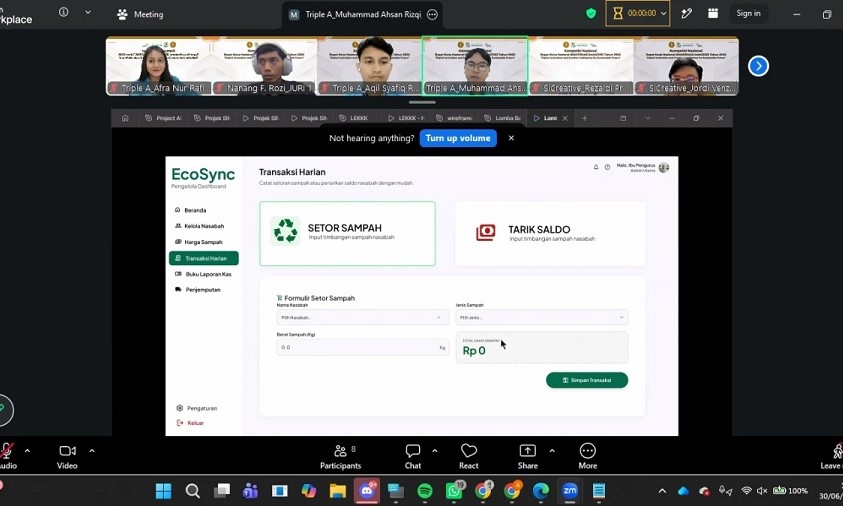Add a new tab with plus button
843x506 pixels.
[x=584, y=118]
